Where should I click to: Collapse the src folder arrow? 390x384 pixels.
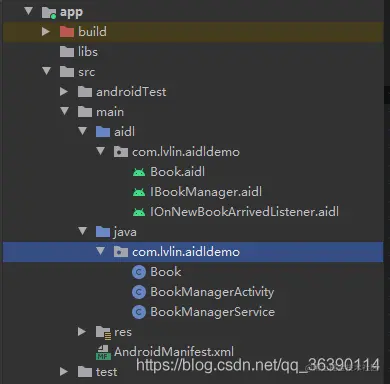[47, 71]
